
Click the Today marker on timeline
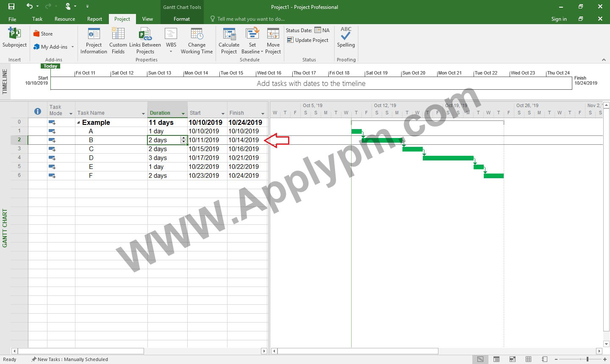coord(50,66)
